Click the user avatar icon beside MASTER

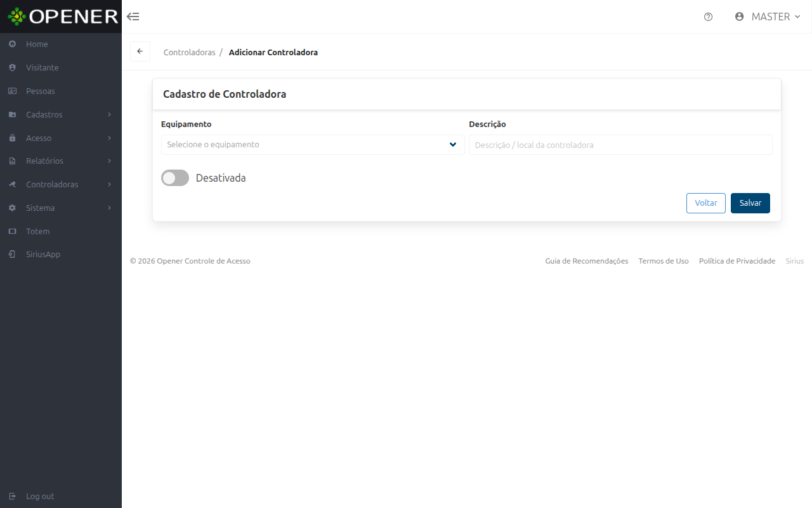(739, 17)
